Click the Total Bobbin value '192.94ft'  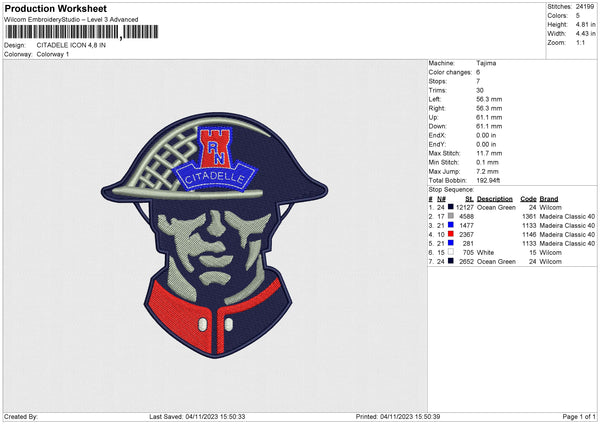(x=488, y=180)
